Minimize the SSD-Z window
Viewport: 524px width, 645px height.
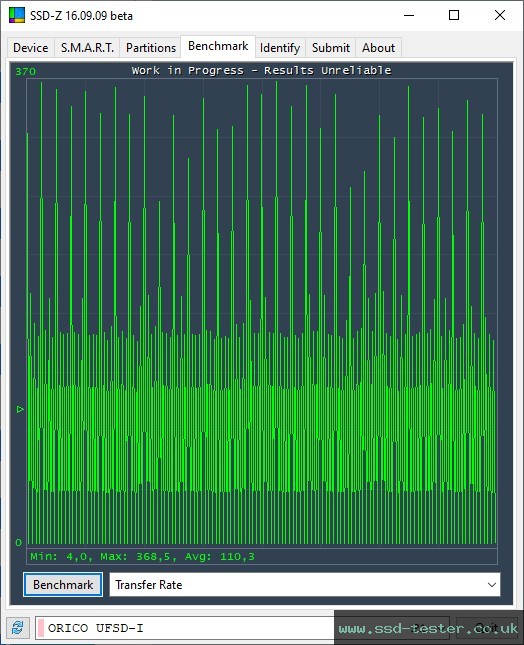[409, 16]
